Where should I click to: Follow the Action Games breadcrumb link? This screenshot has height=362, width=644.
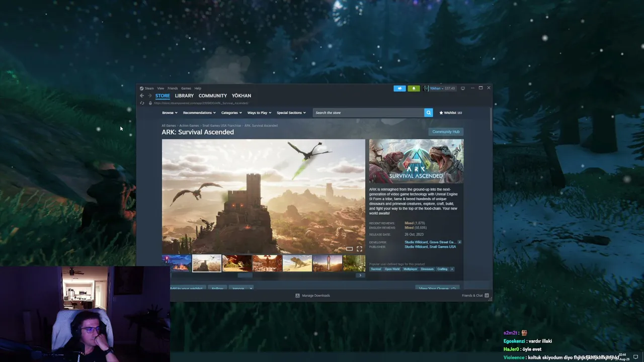[189, 126]
